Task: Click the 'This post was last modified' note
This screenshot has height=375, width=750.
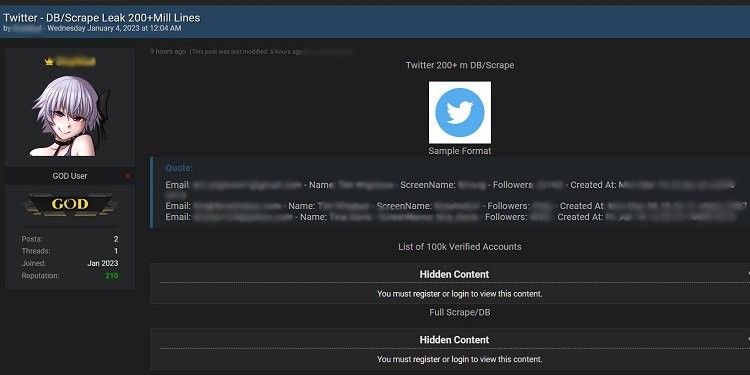Action: pos(246,52)
